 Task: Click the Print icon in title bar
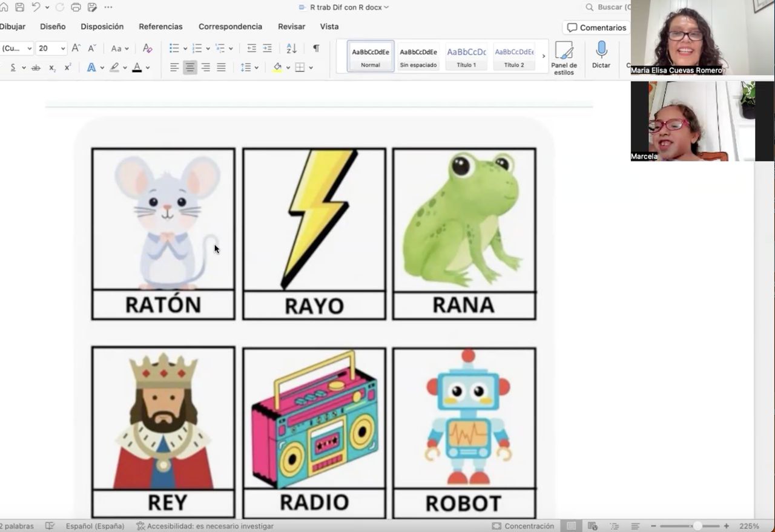click(76, 7)
